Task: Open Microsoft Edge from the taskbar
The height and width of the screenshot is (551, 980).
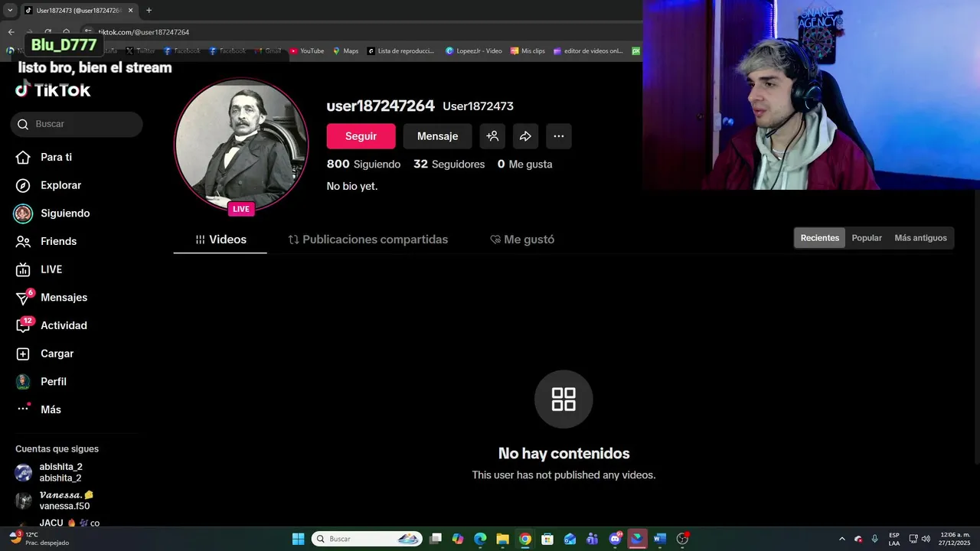Action: 480,539
